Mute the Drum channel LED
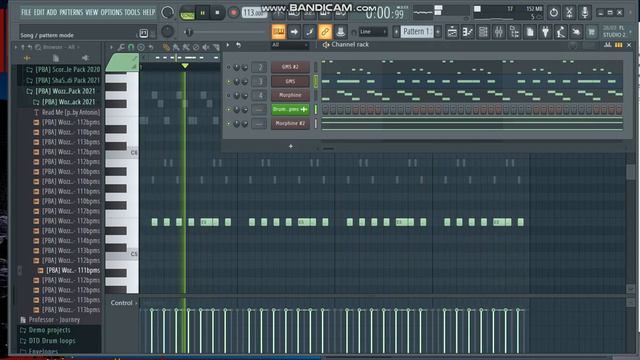This screenshot has height=360, width=640. coord(229,109)
